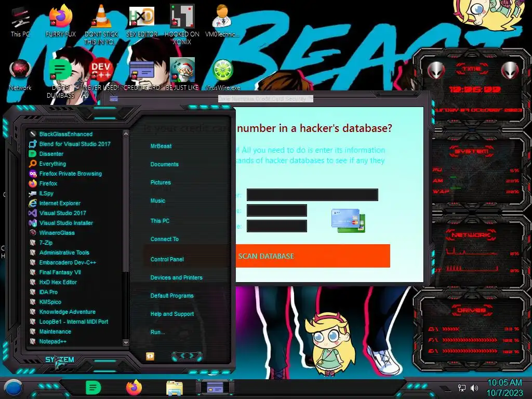Image resolution: width=532 pixels, height=399 pixels.
Task: Click Start menu scrollbar down arrow
Action: point(126,342)
